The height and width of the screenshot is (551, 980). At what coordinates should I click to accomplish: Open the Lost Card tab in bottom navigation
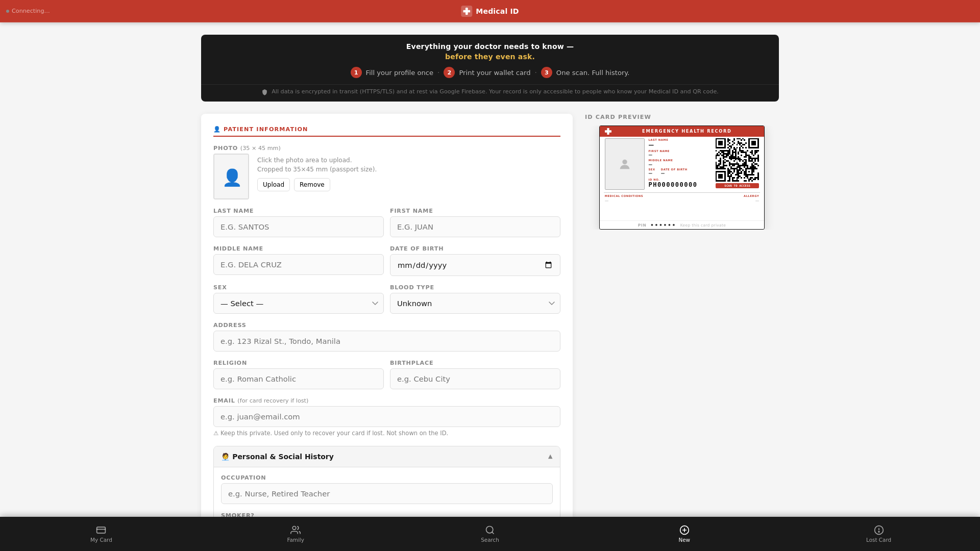tap(878, 534)
